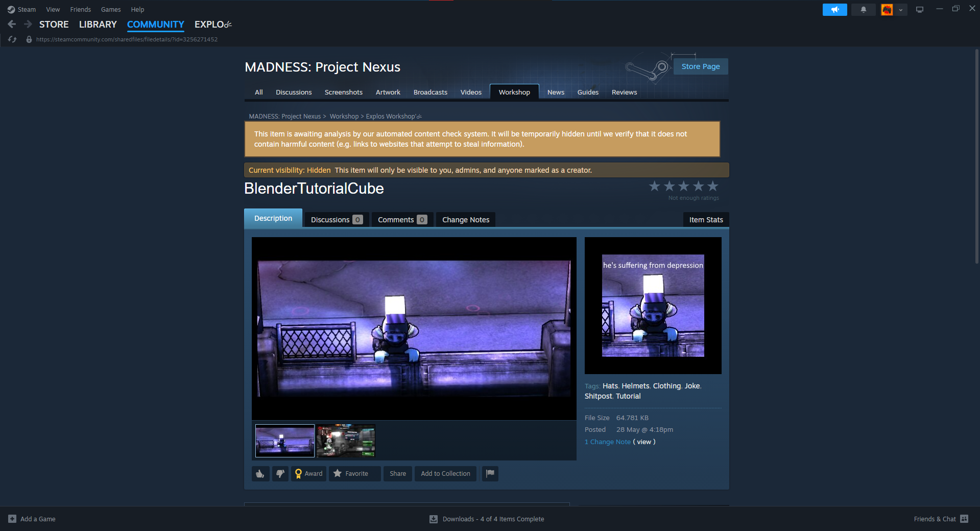Click the page URL in the address bar
The width and height of the screenshot is (980, 531).
point(127,39)
